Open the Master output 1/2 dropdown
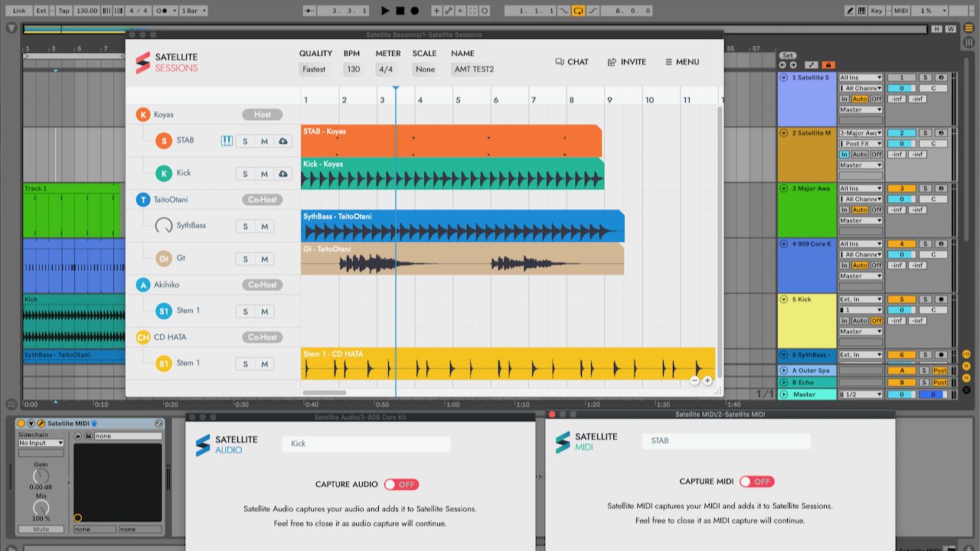This screenshot has height=551, width=980. [861, 394]
